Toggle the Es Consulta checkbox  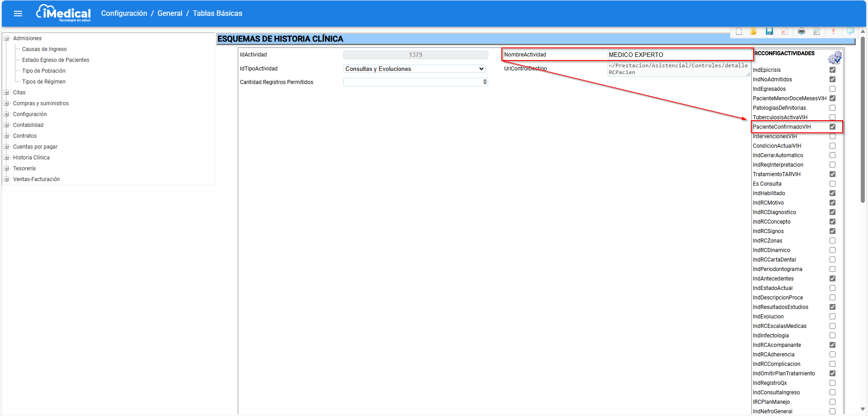tap(832, 184)
